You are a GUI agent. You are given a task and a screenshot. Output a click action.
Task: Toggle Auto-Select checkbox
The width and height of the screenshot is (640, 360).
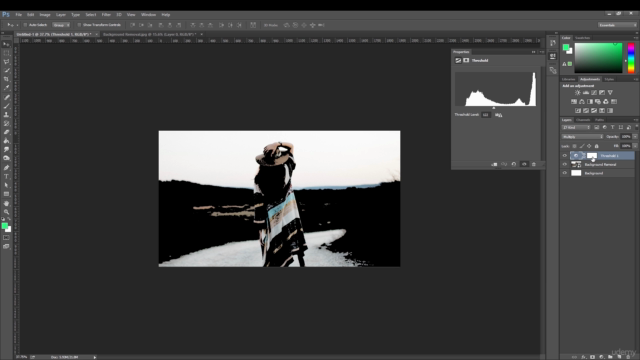(x=25, y=25)
